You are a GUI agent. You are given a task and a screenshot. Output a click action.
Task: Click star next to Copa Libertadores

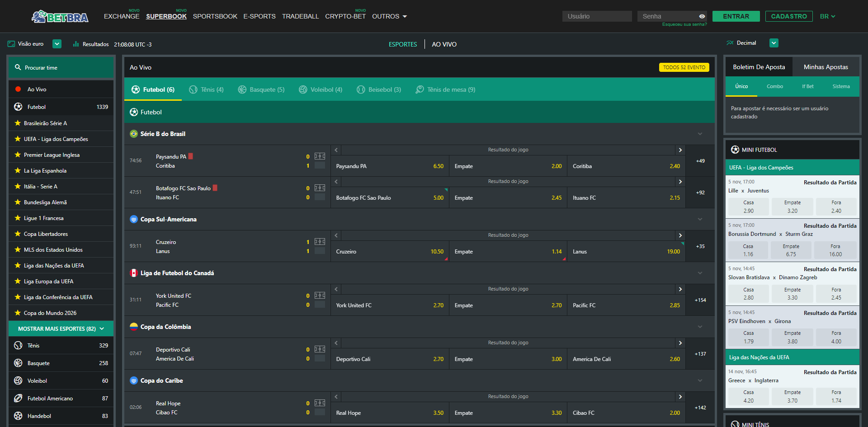coord(18,234)
